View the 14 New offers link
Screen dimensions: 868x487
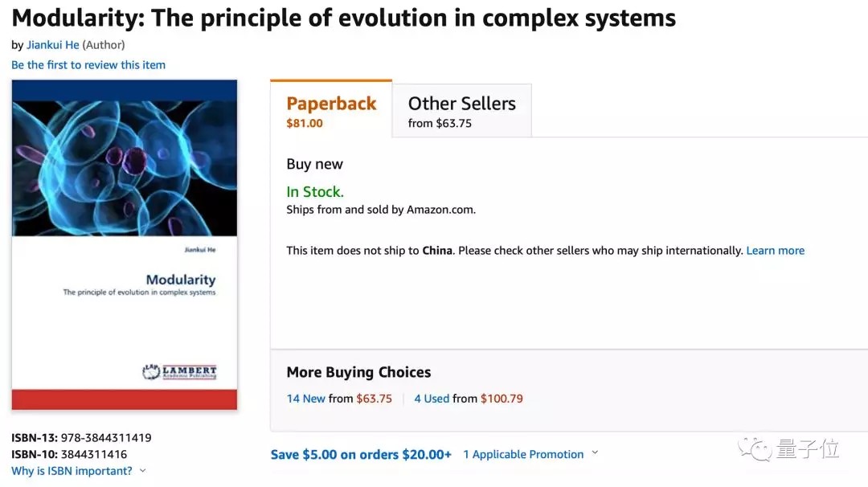pyautogui.click(x=306, y=399)
